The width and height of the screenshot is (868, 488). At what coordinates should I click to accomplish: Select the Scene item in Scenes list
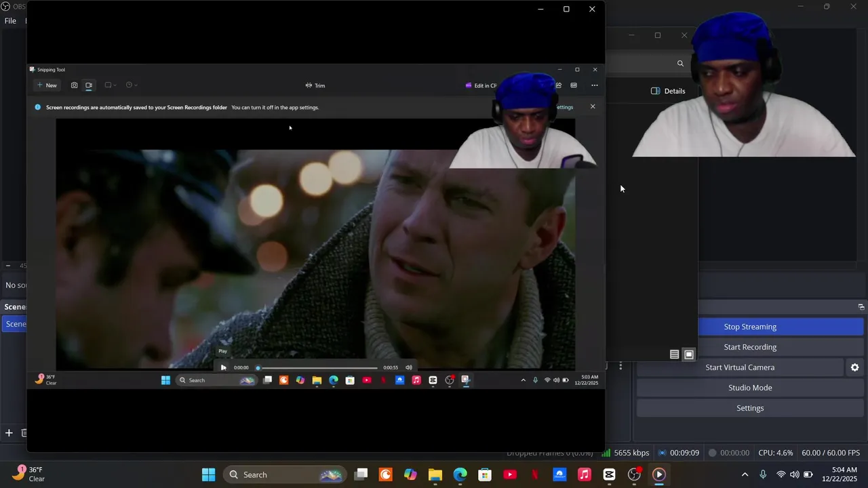[14, 324]
